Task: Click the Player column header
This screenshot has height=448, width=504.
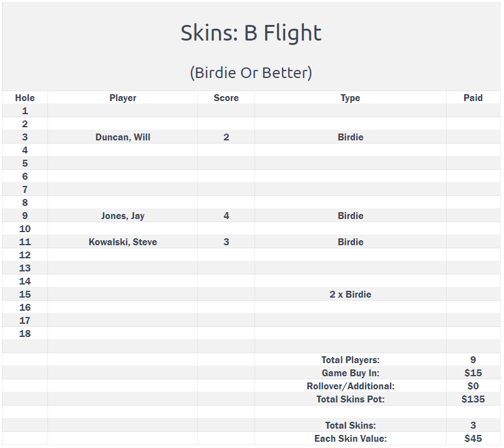Action: click(123, 98)
